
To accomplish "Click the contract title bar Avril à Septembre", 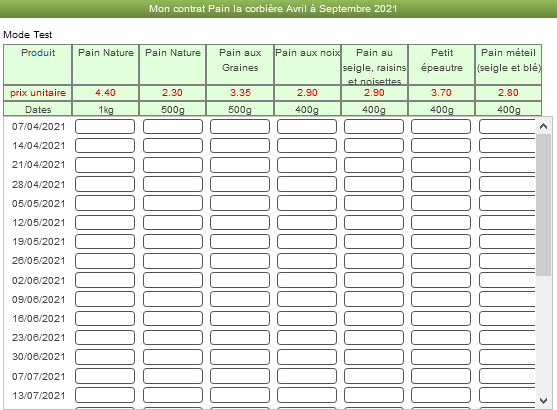I will click(x=273, y=9).
